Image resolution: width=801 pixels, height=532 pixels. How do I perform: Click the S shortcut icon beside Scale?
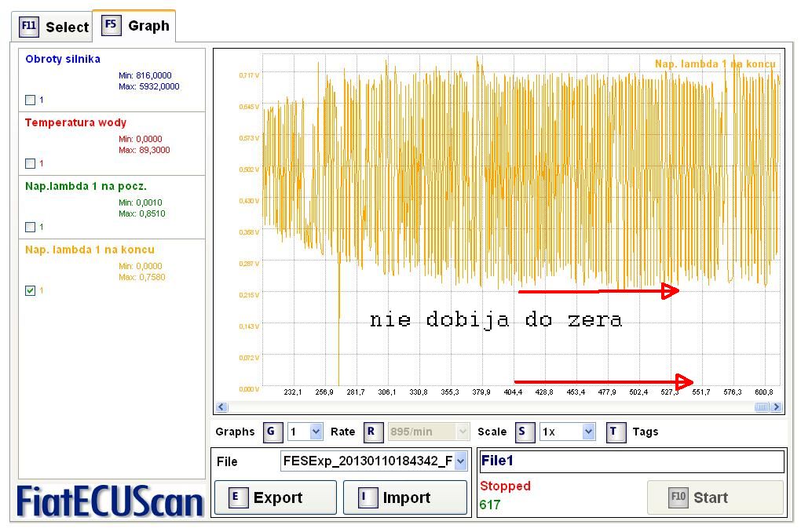pyautogui.click(x=524, y=432)
